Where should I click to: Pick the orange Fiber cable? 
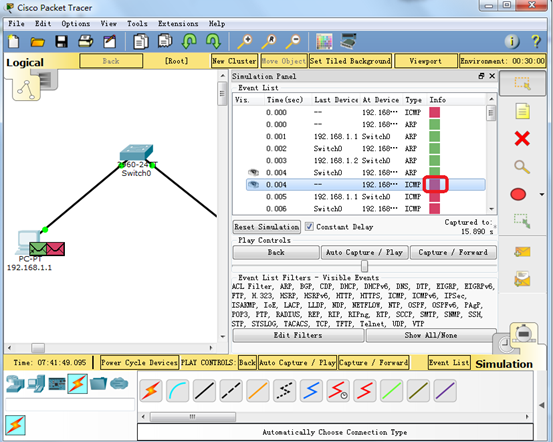point(258,390)
